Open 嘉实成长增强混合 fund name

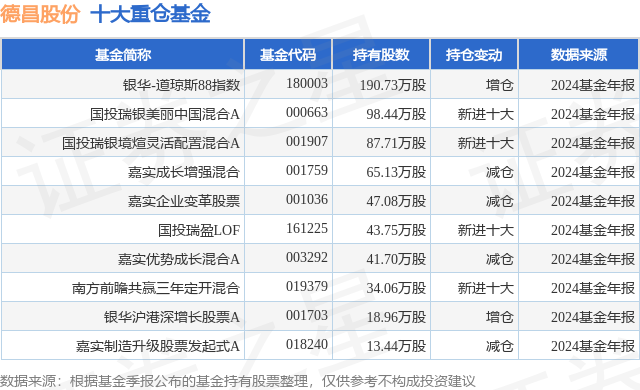(184, 172)
